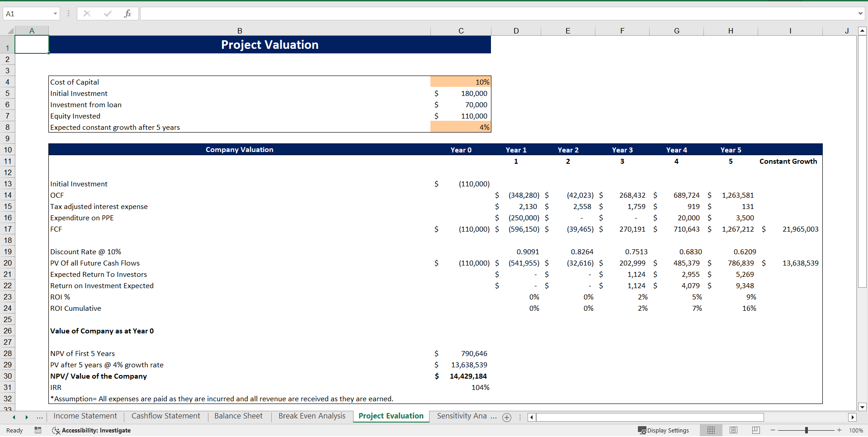Open the Accessibility: Investigate checker

point(92,431)
